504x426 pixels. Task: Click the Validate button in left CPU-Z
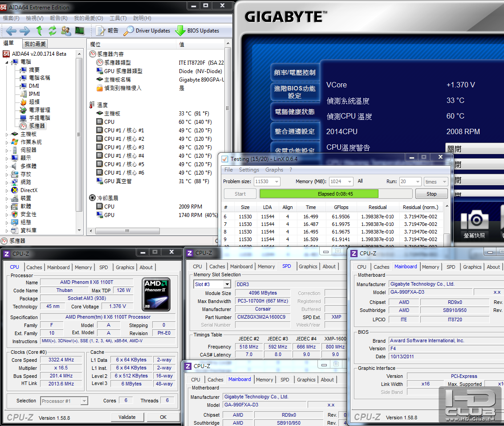click(127, 417)
